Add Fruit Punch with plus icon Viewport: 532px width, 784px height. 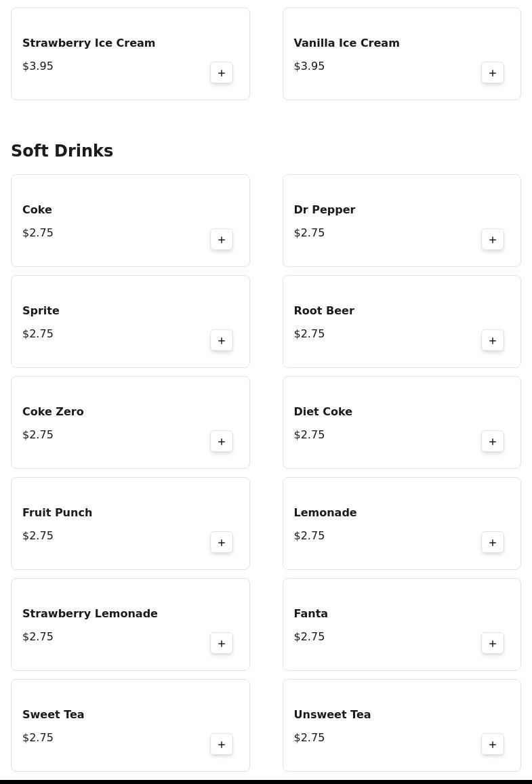[222, 543]
